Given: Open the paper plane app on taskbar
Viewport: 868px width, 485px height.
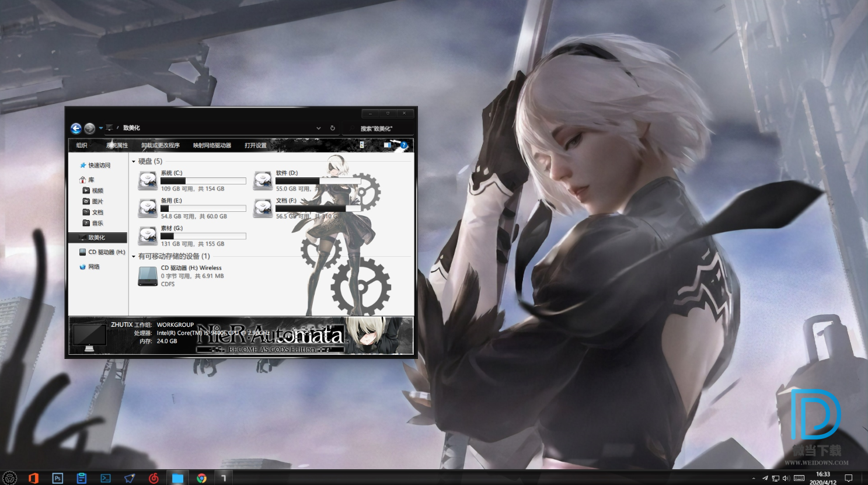Looking at the screenshot, I should point(130,478).
